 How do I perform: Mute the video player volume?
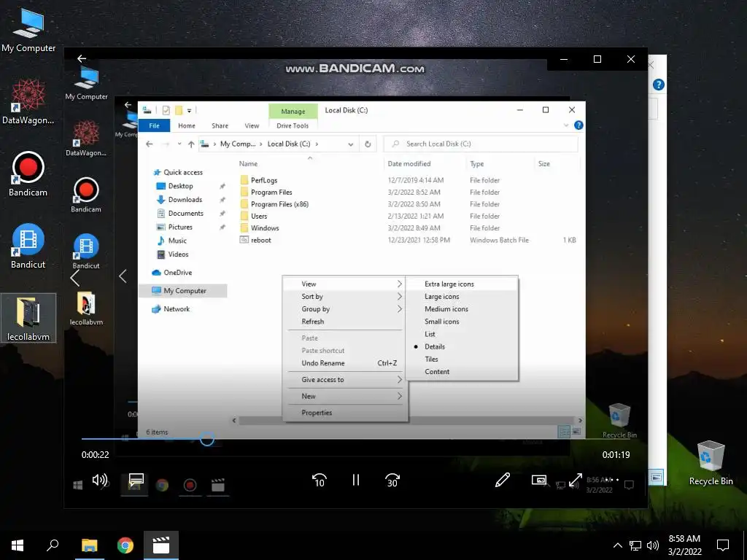pos(99,480)
